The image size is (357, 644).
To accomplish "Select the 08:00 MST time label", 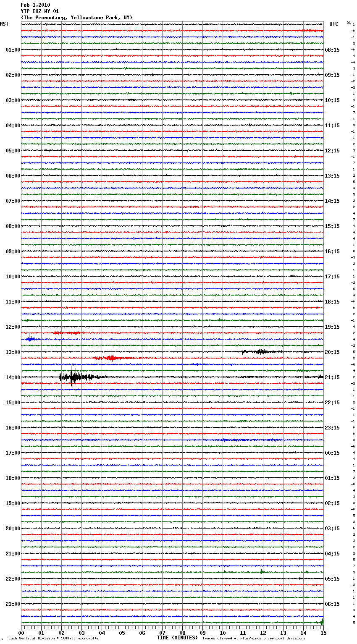I will [13, 226].
